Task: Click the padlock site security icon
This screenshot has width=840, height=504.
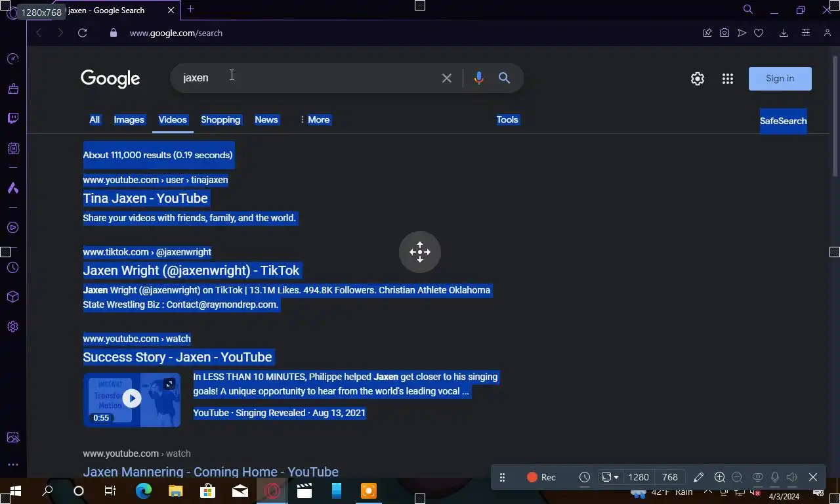Action: click(x=113, y=33)
